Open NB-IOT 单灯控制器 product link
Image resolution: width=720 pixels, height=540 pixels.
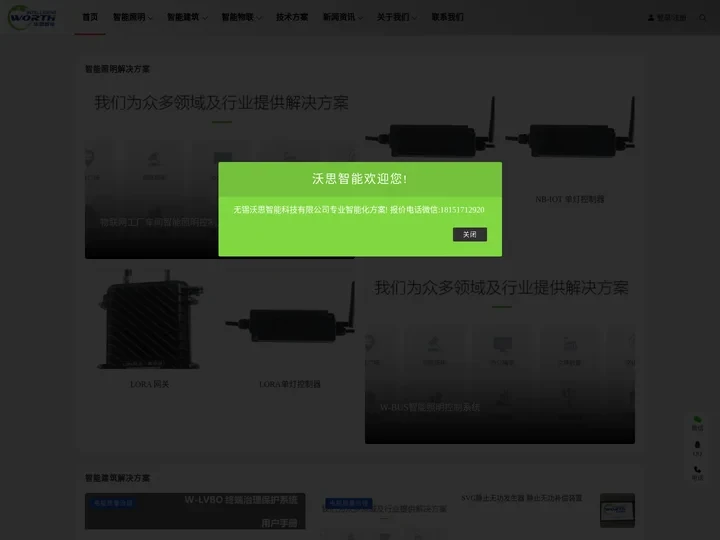point(569,199)
